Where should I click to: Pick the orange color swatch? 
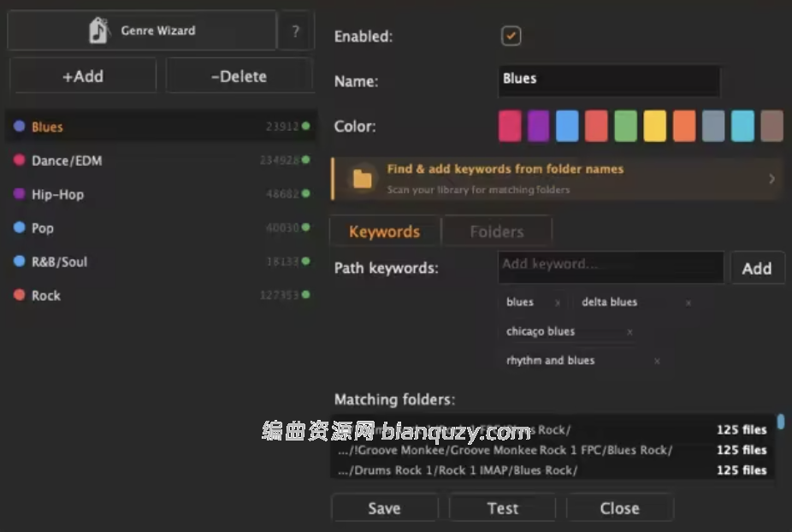tap(684, 126)
